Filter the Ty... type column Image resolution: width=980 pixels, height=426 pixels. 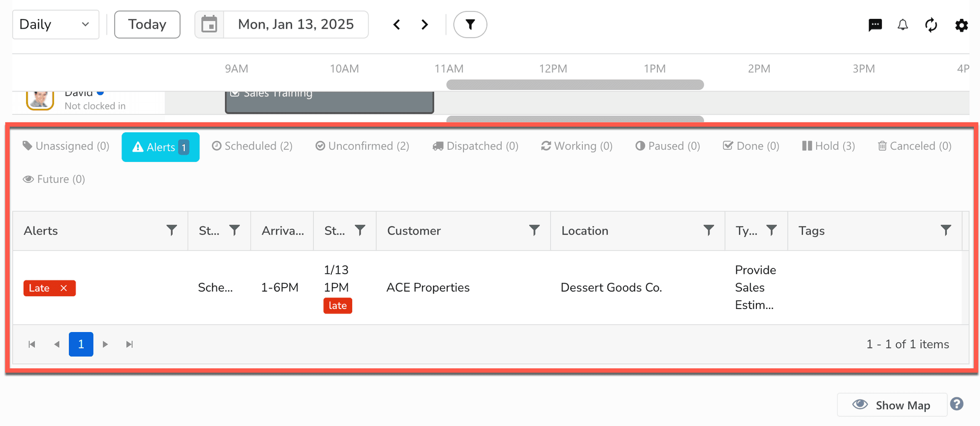pos(771,230)
